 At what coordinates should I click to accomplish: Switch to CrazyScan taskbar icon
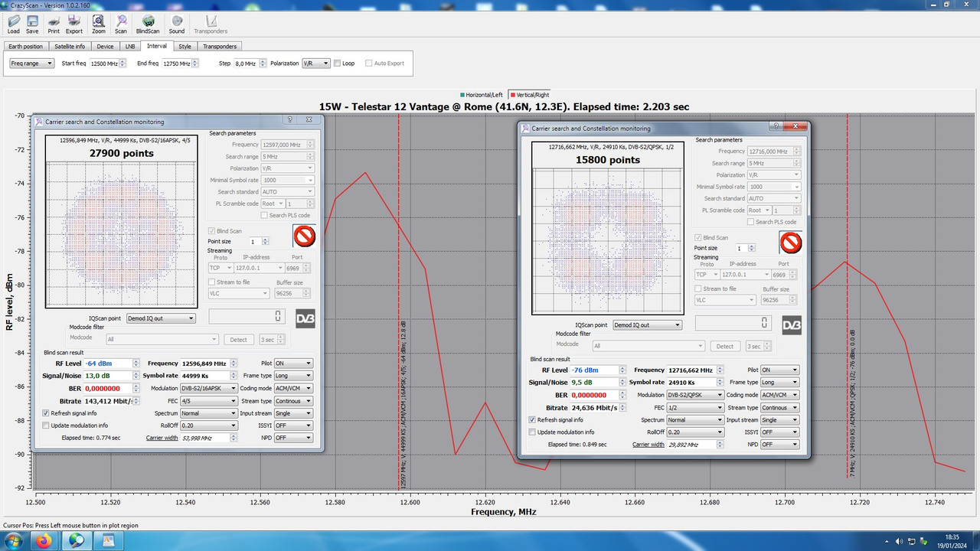click(x=77, y=541)
